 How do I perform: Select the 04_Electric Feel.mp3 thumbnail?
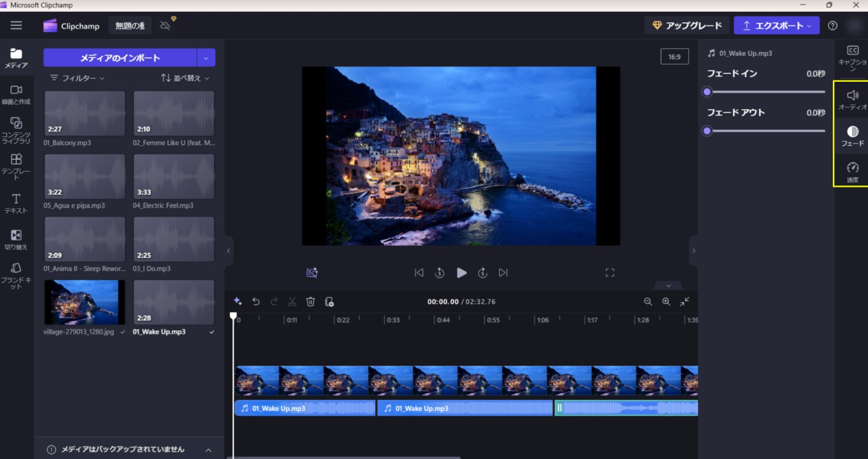pos(174,176)
